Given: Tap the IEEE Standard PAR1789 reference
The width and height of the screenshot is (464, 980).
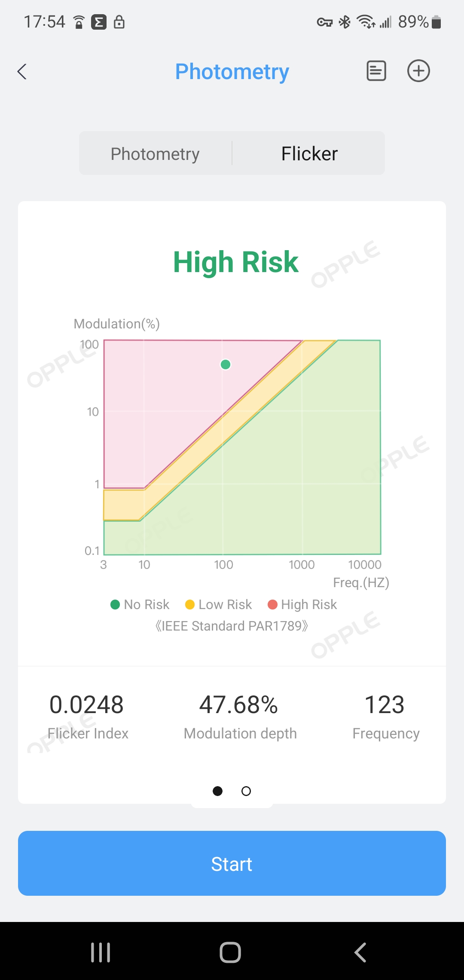Looking at the screenshot, I should pos(232,626).
